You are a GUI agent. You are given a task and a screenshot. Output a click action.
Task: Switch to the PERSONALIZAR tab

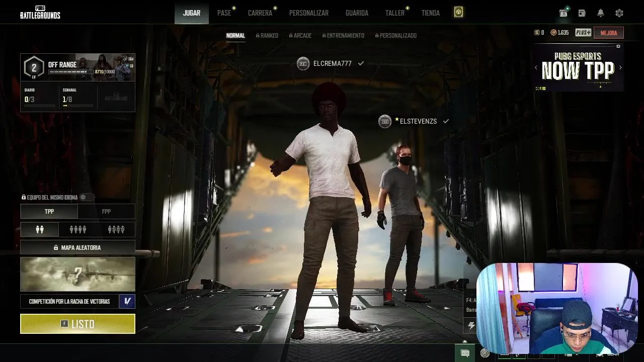point(309,13)
